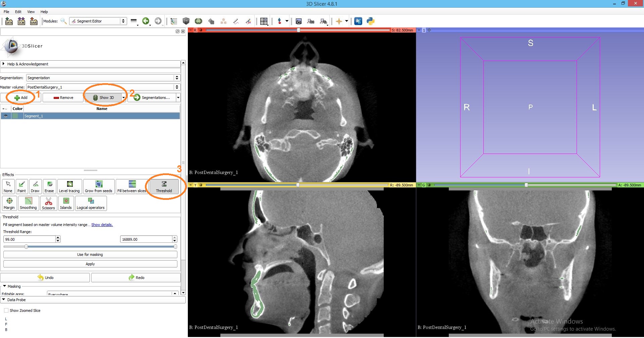Click the Use for masking button
This screenshot has width=644, height=338.
coord(90,255)
